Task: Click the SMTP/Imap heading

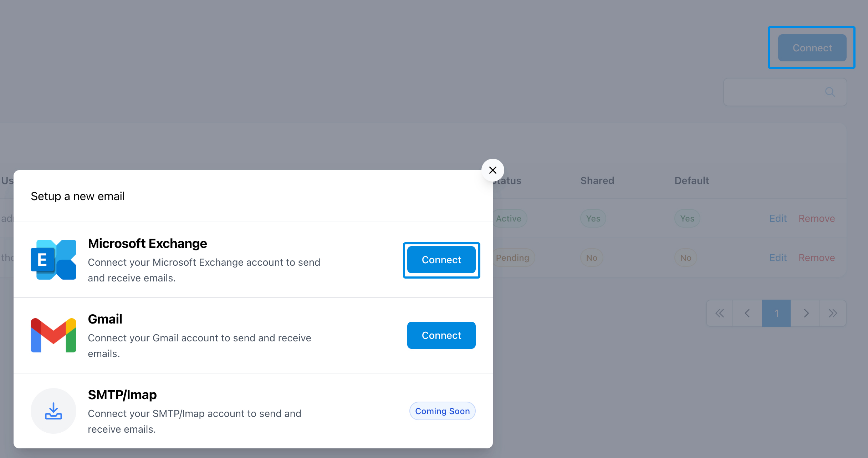Action: (122, 395)
